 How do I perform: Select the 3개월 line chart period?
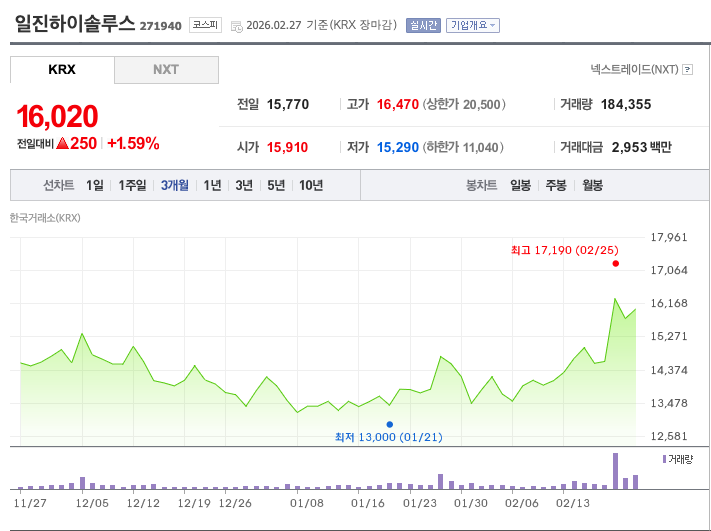[175, 185]
